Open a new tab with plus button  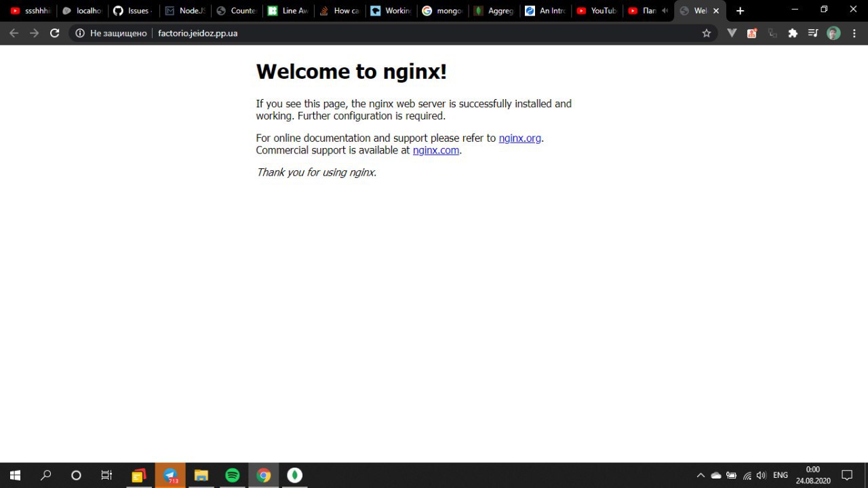740,11
